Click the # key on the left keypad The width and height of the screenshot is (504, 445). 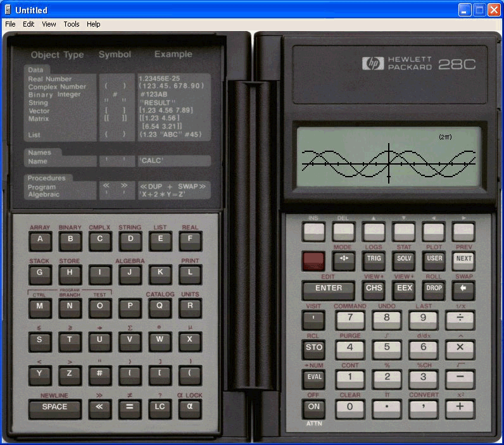pos(99,375)
